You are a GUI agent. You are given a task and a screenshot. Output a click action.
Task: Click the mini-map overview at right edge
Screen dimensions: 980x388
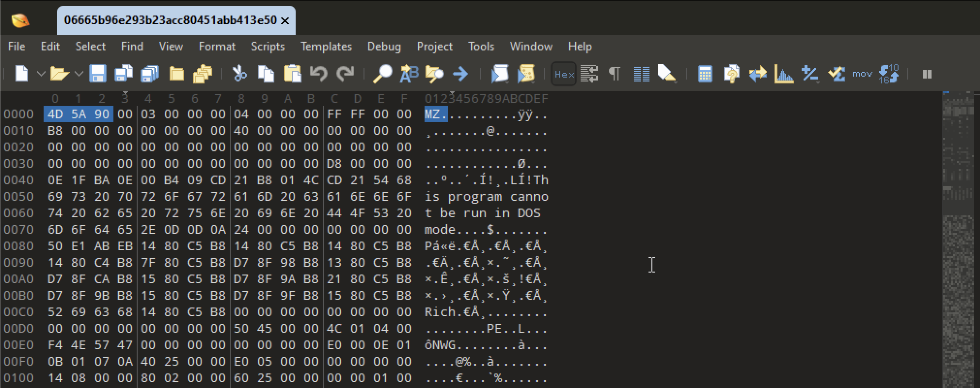point(958,240)
